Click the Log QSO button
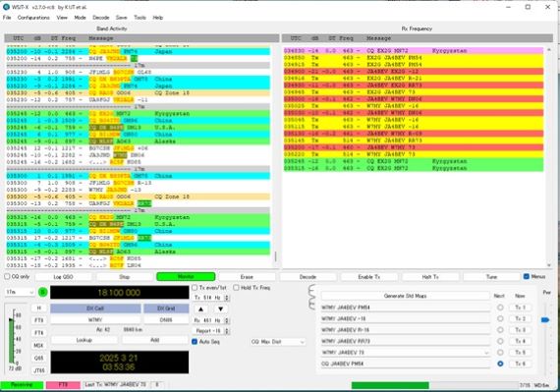560x392 pixels. 63,277
